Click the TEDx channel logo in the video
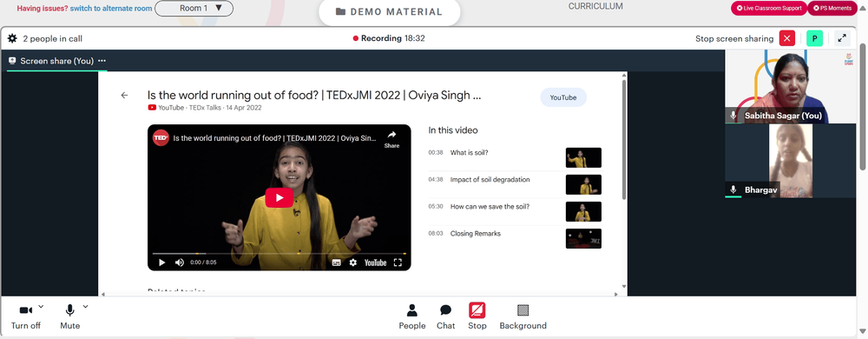The height and width of the screenshot is (339, 868). 161,137
